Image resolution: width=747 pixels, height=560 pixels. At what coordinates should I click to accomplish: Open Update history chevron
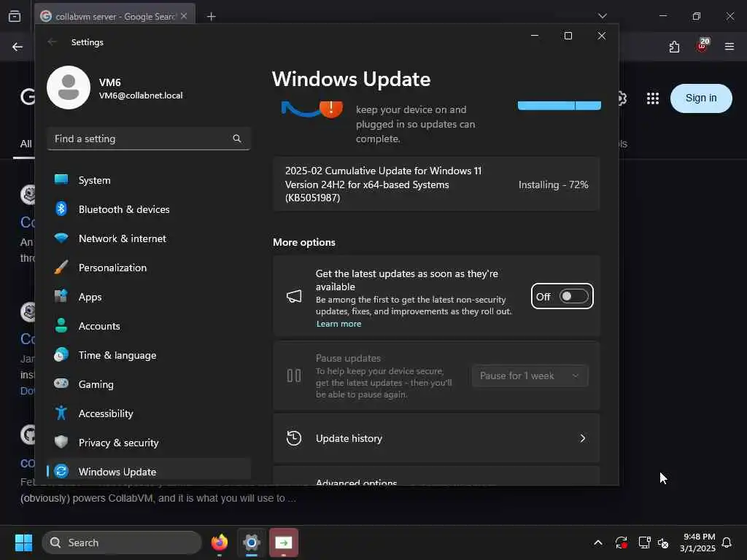pos(583,438)
